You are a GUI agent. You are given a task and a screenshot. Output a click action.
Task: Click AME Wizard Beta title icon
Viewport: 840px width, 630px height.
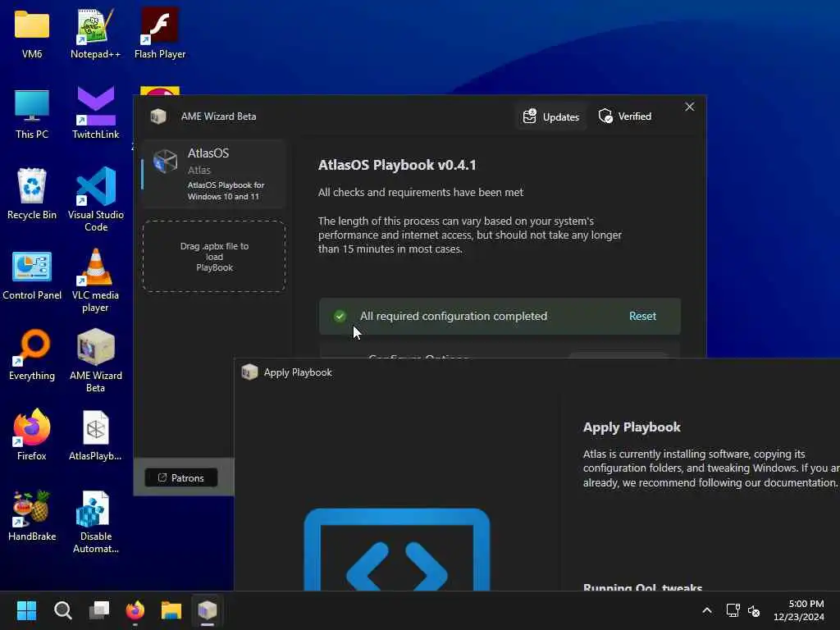158,116
